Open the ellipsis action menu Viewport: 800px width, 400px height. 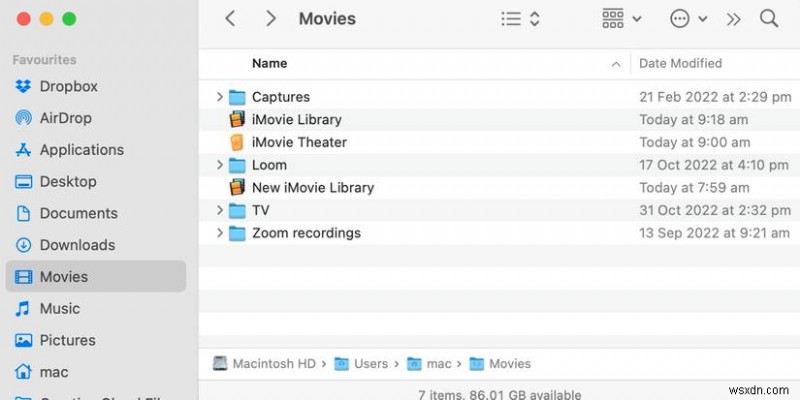[x=680, y=19]
